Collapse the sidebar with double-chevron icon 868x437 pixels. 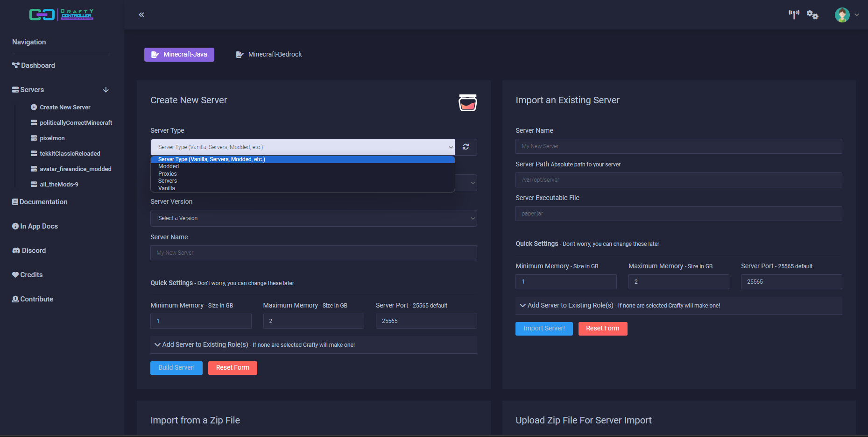pos(141,14)
